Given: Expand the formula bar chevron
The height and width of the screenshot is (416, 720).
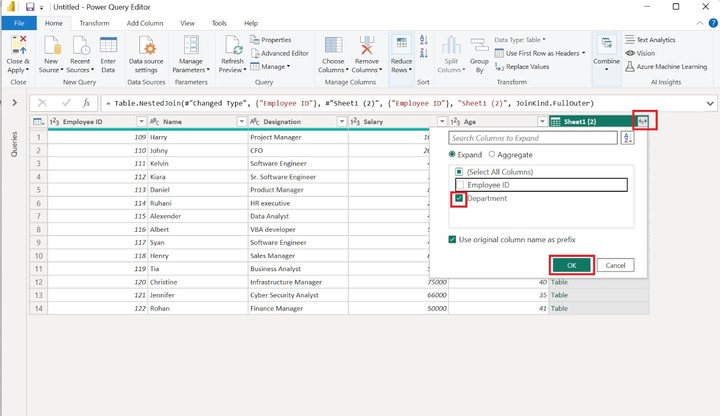Looking at the screenshot, I should pyautogui.click(x=710, y=102).
